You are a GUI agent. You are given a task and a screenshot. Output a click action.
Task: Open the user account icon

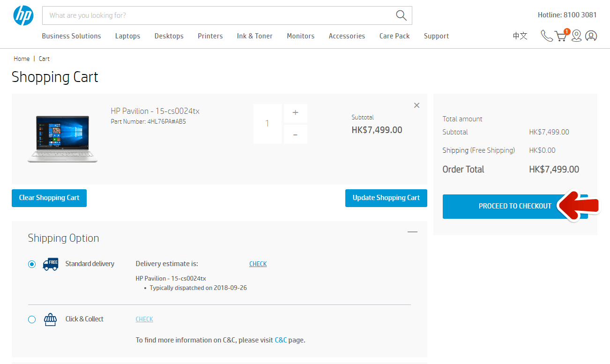591,36
